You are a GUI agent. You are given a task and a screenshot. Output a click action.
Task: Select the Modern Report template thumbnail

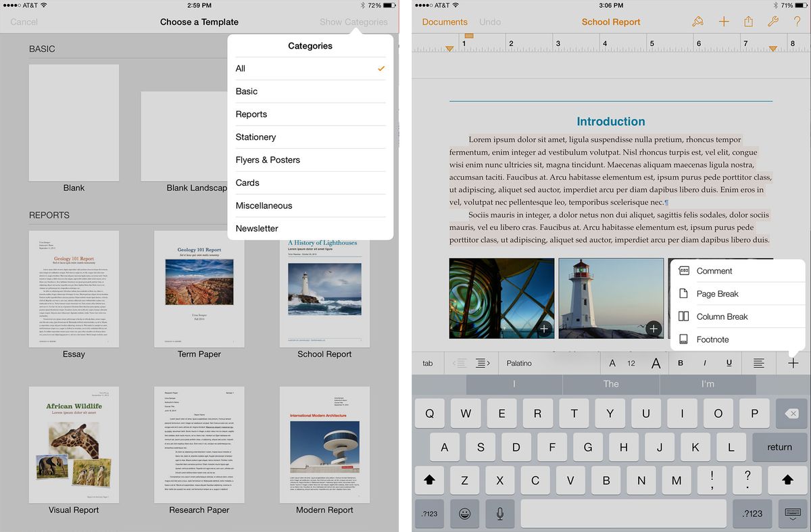324,444
